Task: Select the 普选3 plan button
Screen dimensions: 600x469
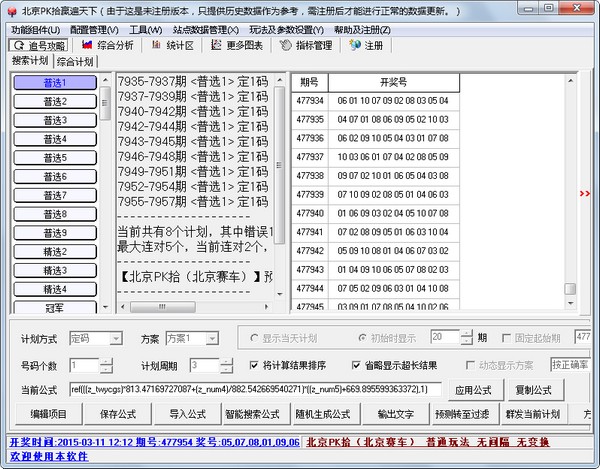Action: (55, 120)
